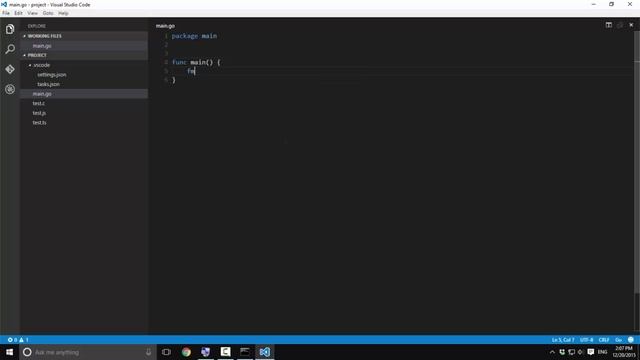640x360 pixels.
Task: Launch Chrome from the taskbar
Action: 186,352
